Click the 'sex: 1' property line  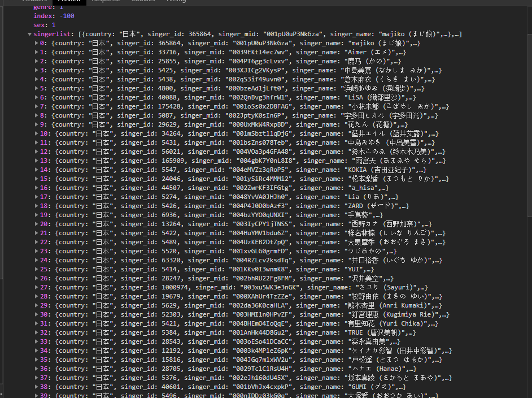click(x=45, y=25)
